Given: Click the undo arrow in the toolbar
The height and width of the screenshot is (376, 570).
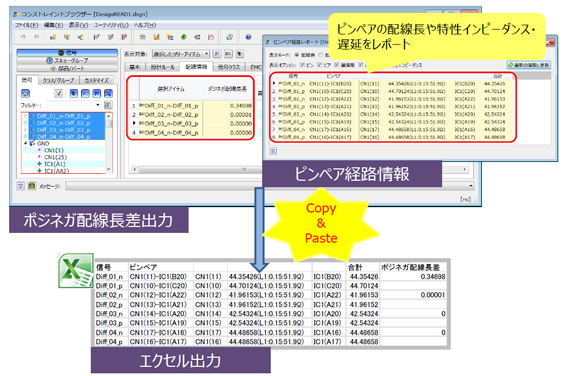Looking at the screenshot, I should pyautogui.click(x=24, y=37).
